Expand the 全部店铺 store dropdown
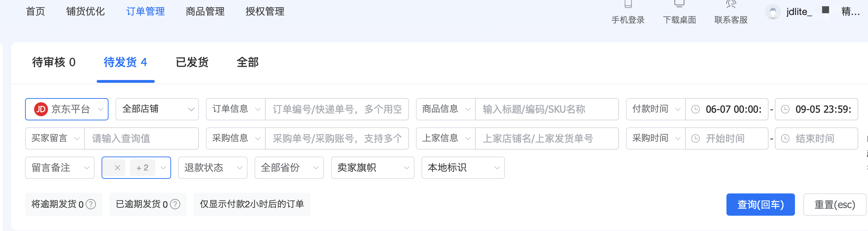Viewport: 868px width, 231px height. tap(157, 109)
